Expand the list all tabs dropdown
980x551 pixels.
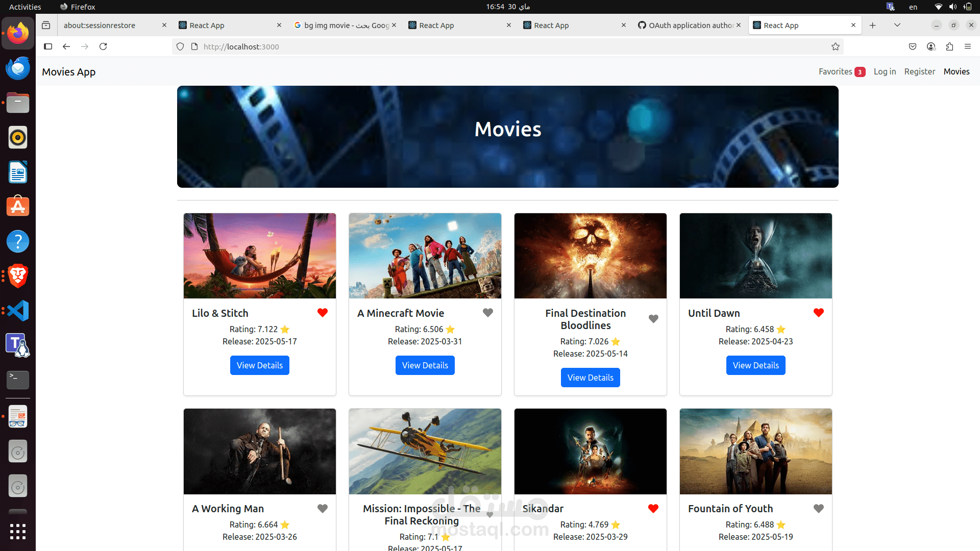coord(897,25)
